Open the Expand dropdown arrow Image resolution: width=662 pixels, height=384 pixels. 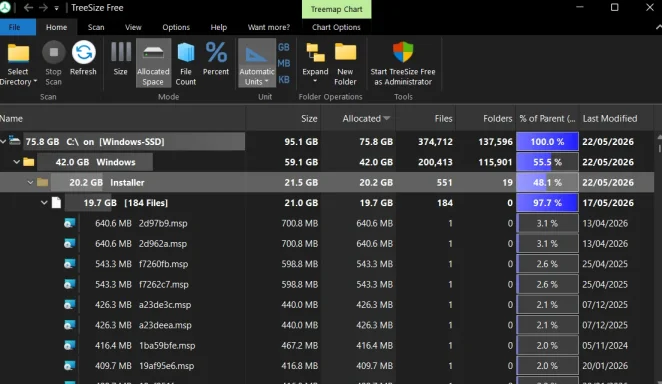[x=315, y=81]
